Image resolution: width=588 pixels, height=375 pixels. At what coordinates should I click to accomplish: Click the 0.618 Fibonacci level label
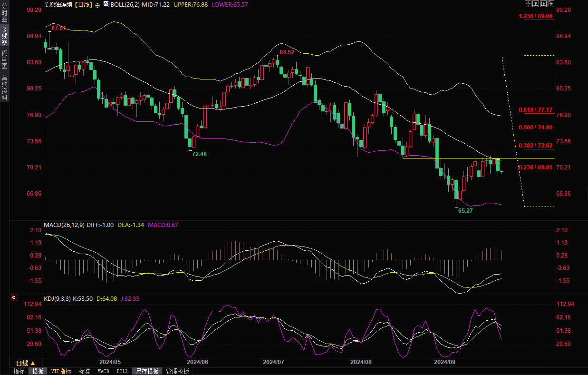[535, 110]
